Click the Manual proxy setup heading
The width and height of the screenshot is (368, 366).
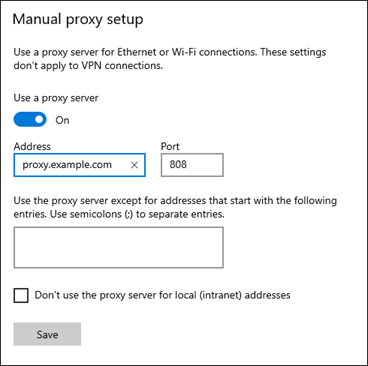click(x=78, y=19)
